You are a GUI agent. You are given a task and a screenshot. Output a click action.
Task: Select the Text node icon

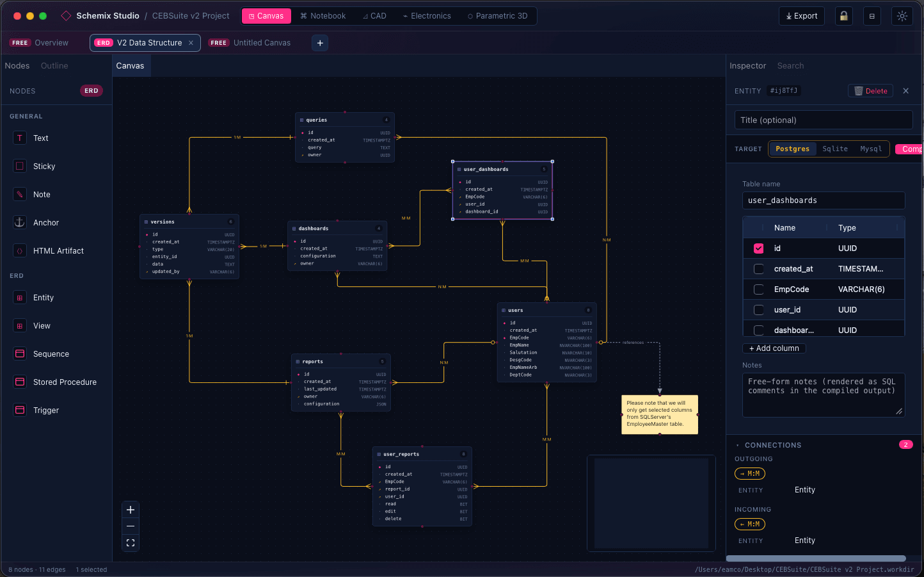point(20,138)
